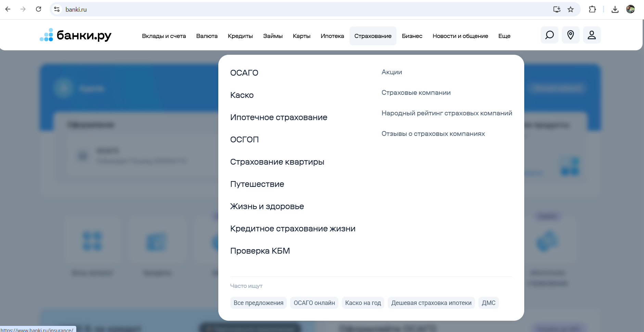
Task: Open browser downloads icon
Action: tap(615, 9)
